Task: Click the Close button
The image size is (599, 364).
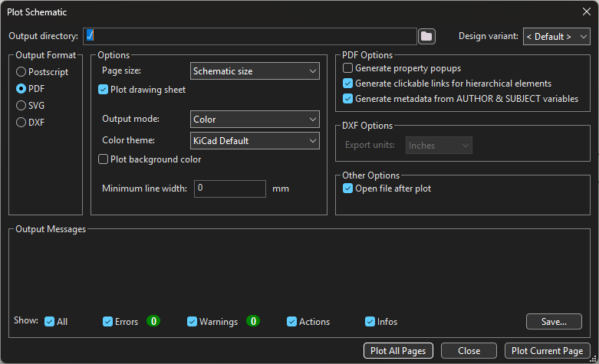Action: tap(469, 351)
